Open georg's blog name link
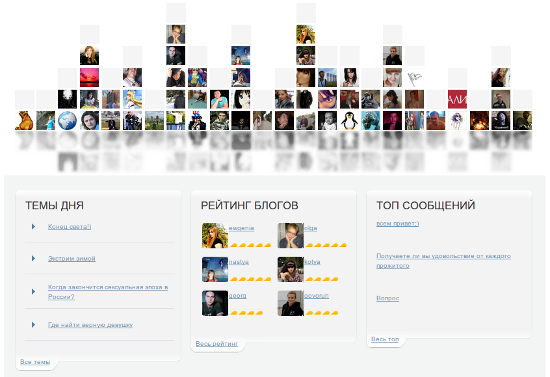The image size is (550, 377). coord(237,296)
